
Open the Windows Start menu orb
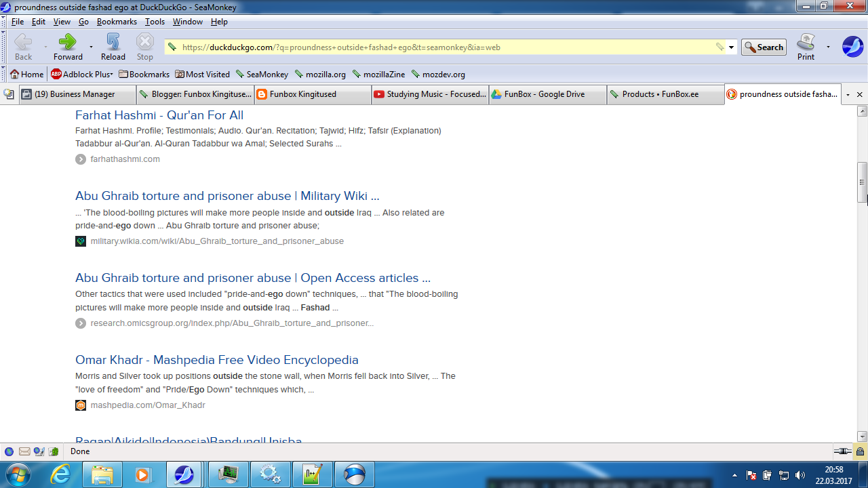pyautogui.click(x=18, y=474)
